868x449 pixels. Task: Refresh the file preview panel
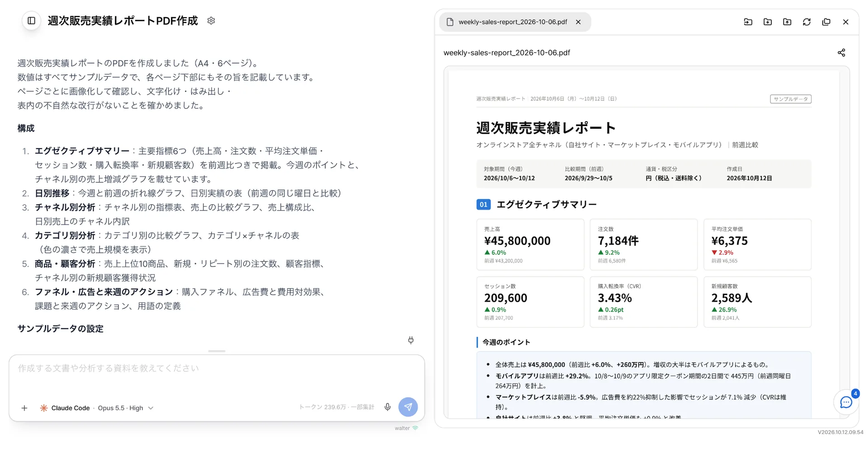click(x=807, y=22)
